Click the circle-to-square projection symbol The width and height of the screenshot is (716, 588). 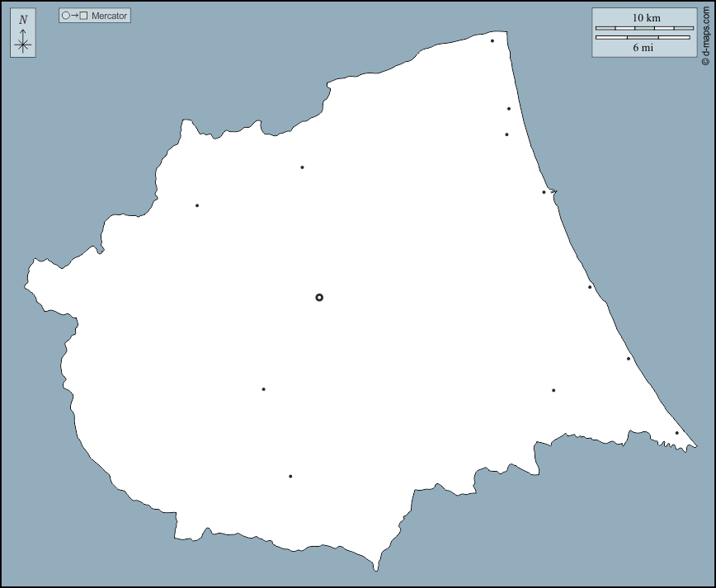(74, 16)
